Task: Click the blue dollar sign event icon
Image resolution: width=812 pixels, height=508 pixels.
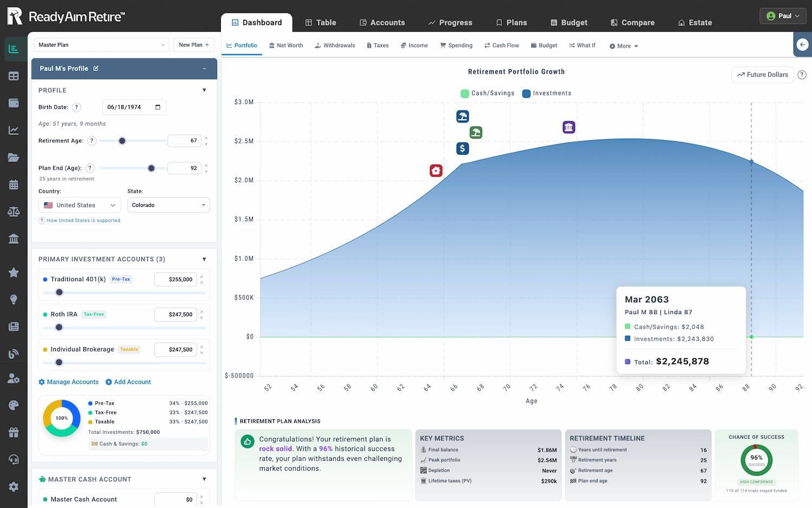Action: pyautogui.click(x=462, y=148)
